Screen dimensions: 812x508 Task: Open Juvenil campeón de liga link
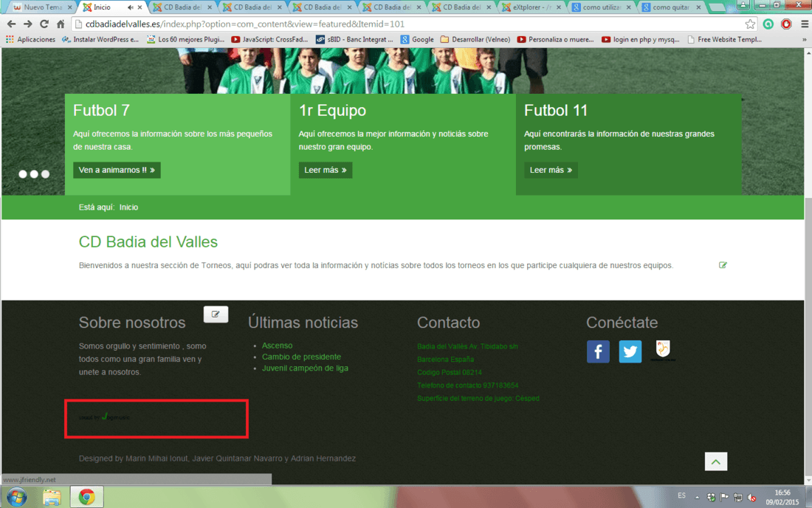pos(305,368)
